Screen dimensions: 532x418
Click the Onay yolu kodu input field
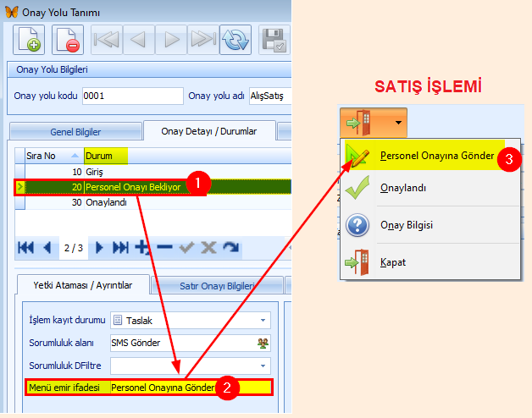132,96
